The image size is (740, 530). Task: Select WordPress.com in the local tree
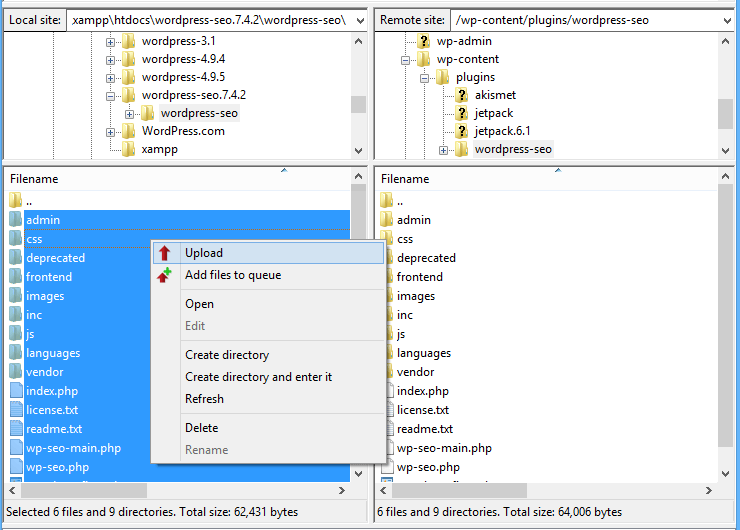(x=183, y=131)
